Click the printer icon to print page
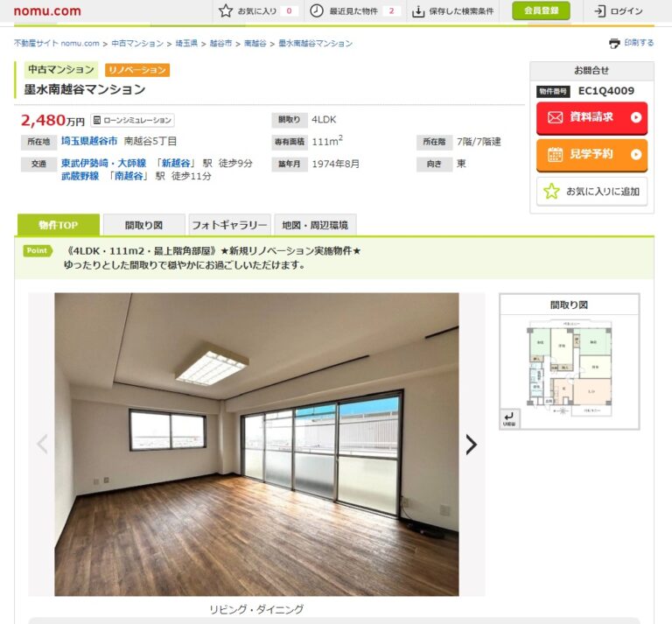672x624 pixels. tap(614, 43)
